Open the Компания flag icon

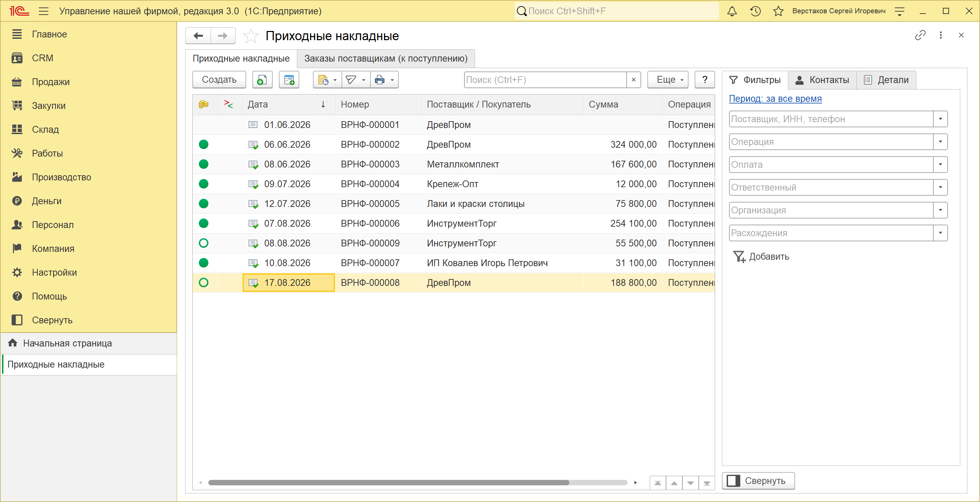coord(17,249)
